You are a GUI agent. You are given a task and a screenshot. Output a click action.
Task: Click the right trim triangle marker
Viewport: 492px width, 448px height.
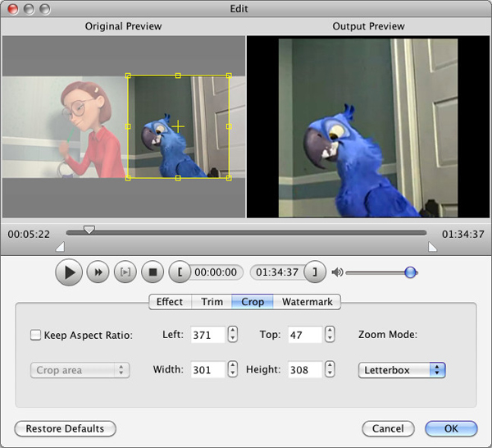432,247
